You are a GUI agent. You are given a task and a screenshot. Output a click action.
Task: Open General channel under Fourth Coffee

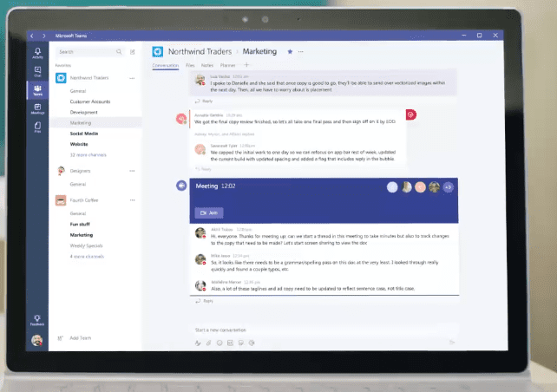point(78,213)
